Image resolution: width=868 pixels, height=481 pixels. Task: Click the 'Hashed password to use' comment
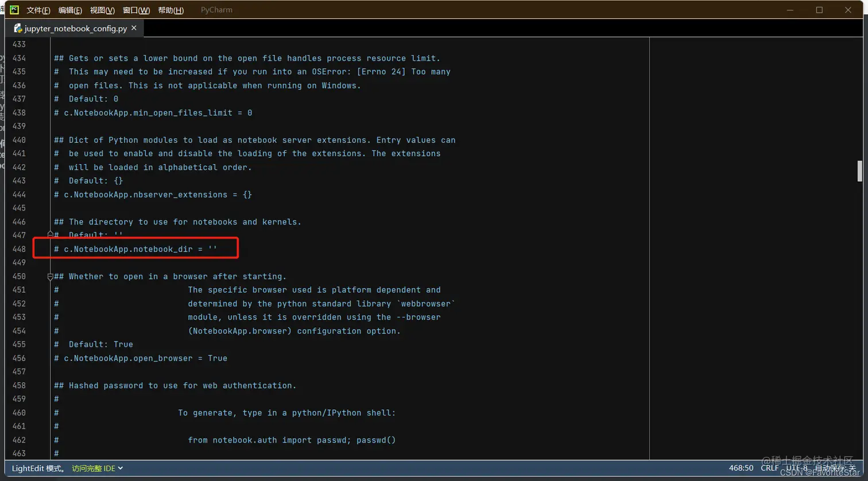175,386
